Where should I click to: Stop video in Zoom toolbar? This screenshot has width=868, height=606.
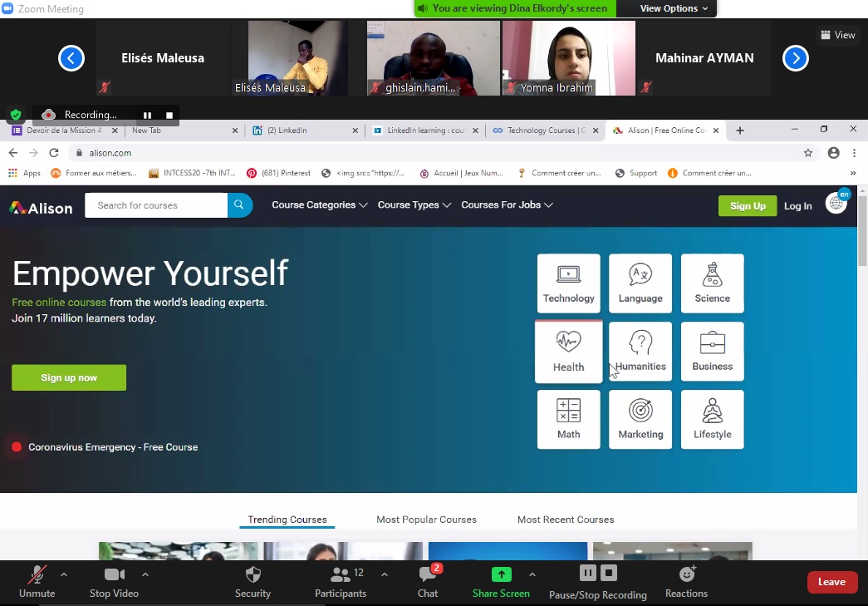tap(114, 581)
